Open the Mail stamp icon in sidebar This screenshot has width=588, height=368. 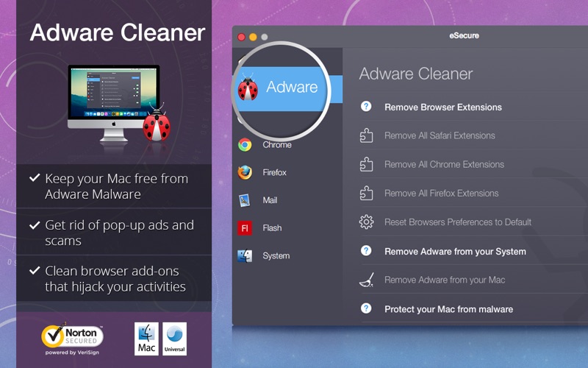tap(245, 200)
